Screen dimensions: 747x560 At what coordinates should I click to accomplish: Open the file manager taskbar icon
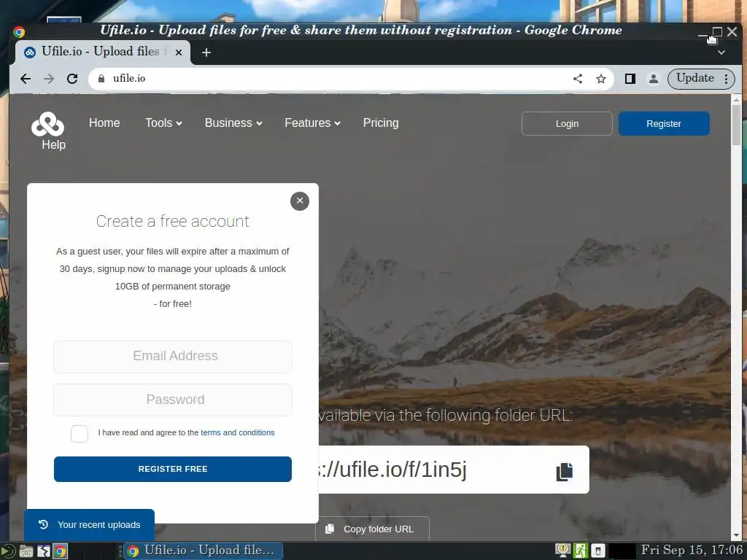[26, 551]
